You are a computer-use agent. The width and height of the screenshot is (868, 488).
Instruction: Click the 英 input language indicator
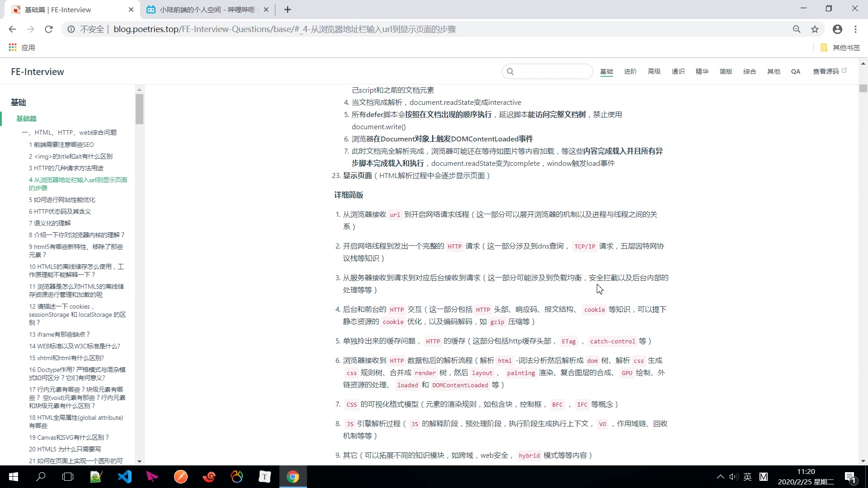(x=748, y=477)
